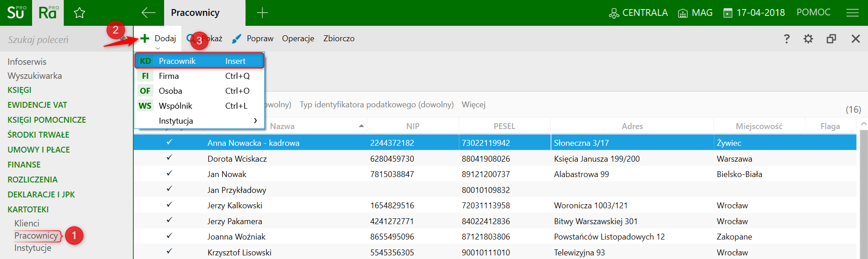Sort by the Miejscowość column header

click(x=759, y=126)
